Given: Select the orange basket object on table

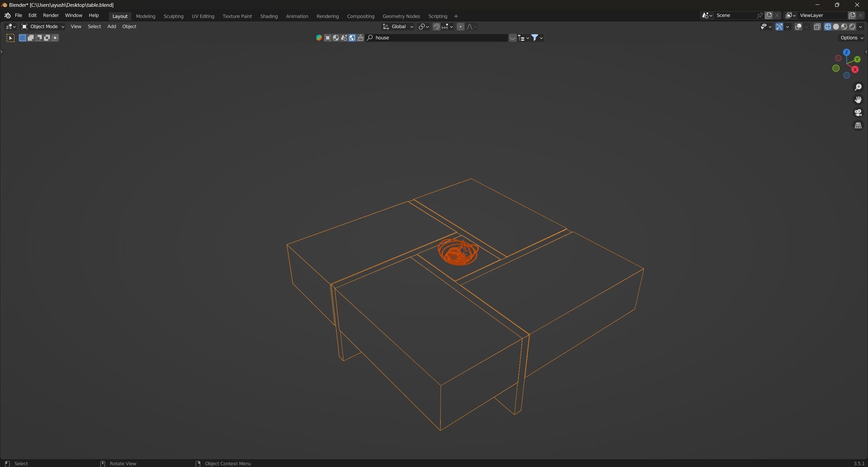Looking at the screenshot, I should click(458, 252).
